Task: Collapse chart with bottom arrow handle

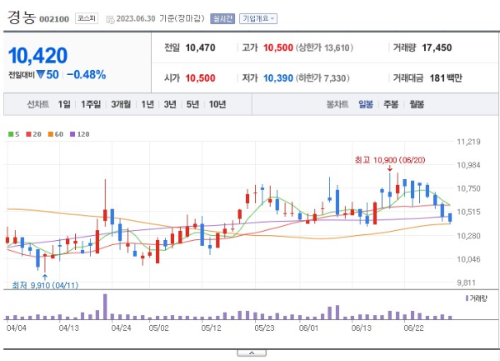Action: pos(252,353)
